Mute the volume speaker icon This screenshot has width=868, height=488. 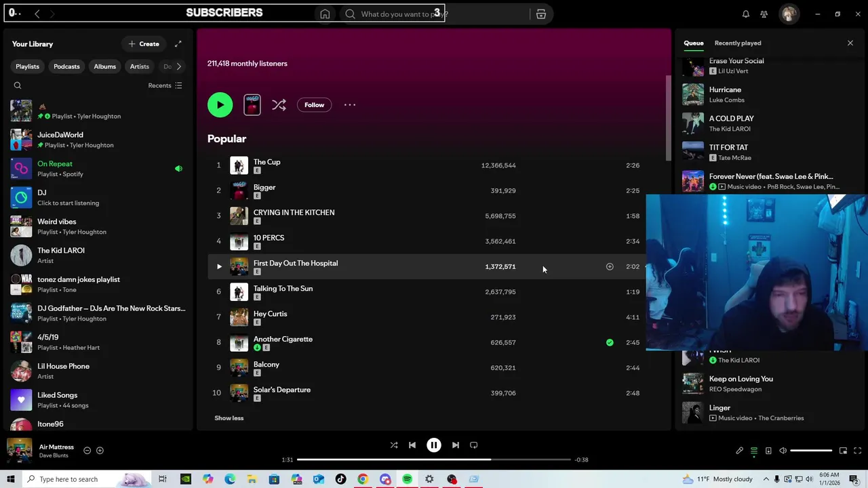783,451
